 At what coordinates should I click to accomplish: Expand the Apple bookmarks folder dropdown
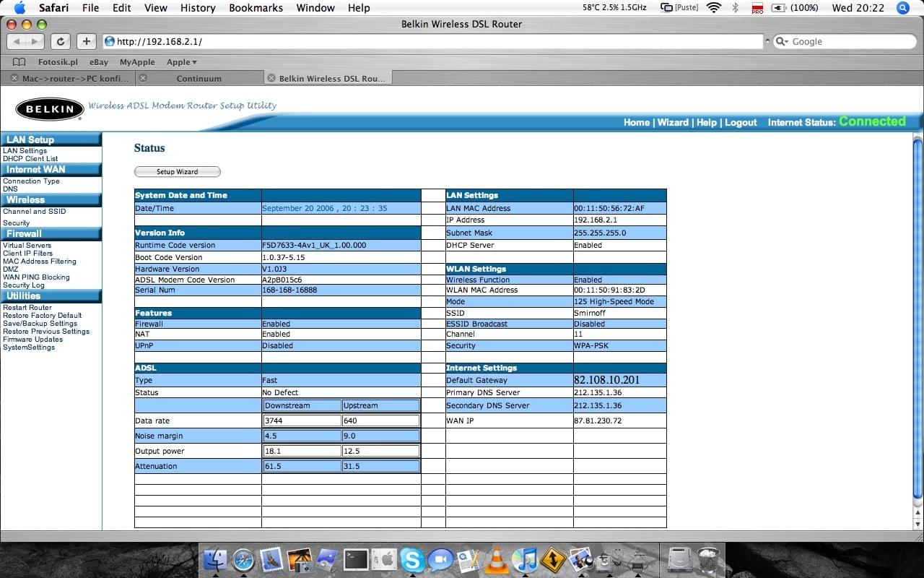click(x=182, y=62)
